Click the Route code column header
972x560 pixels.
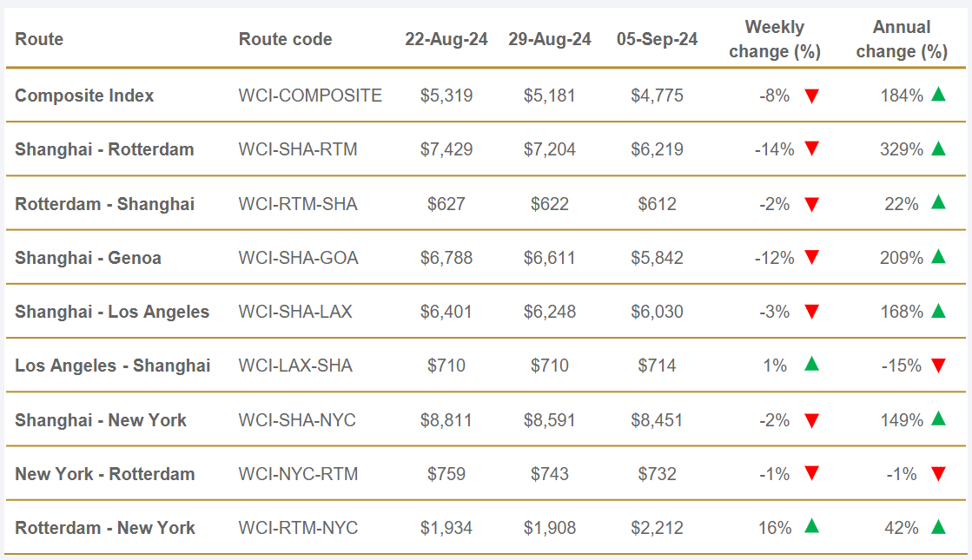point(285,39)
